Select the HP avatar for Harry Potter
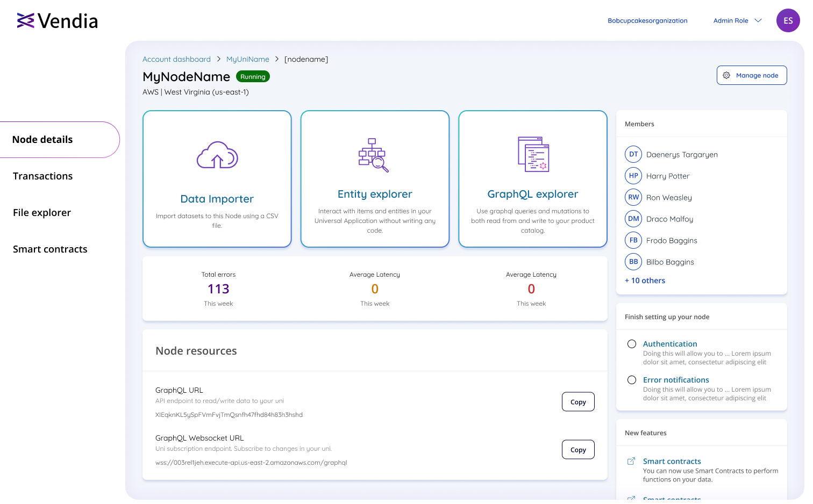The height and width of the screenshot is (504, 813). pyautogui.click(x=633, y=176)
